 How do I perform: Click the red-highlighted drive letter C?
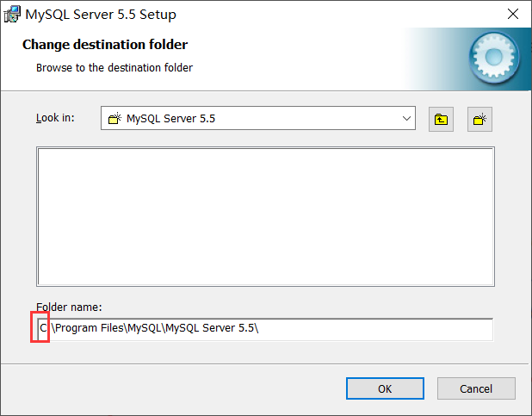point(41,328)
